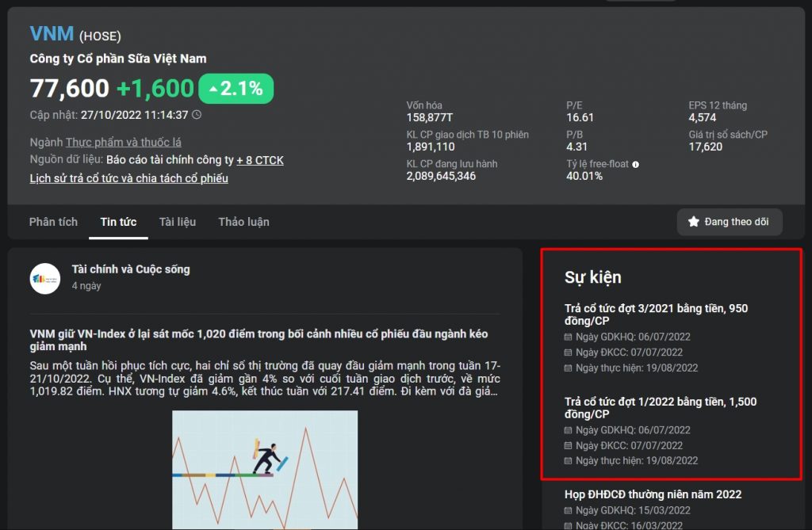Screen dimensions: 812x530
Task: Select the Tin tức tab
Action: 118,222
